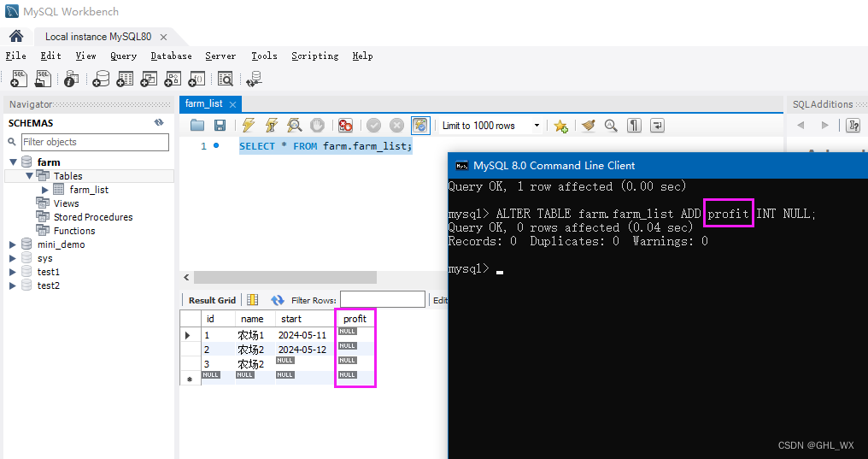The height and width of the screenshot is (459, 868).
Task: Expand the test2 schema
Action: point(13,285)
